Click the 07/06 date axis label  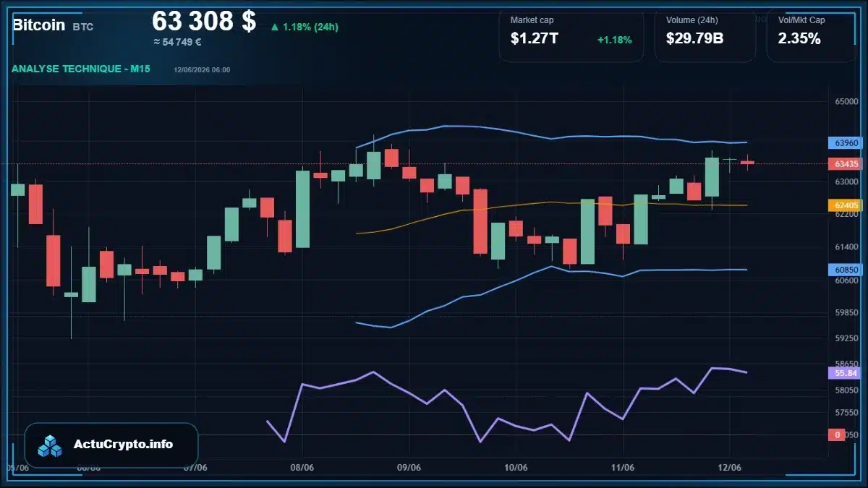[196, 468]
